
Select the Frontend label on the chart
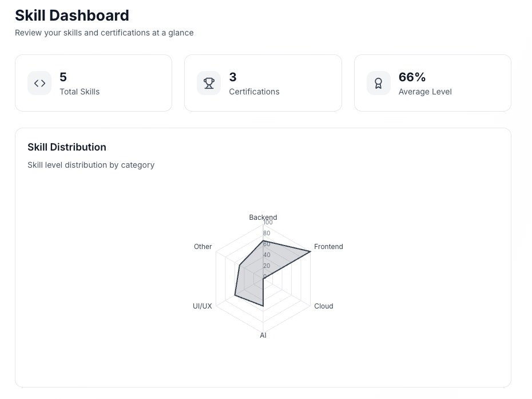328,247
